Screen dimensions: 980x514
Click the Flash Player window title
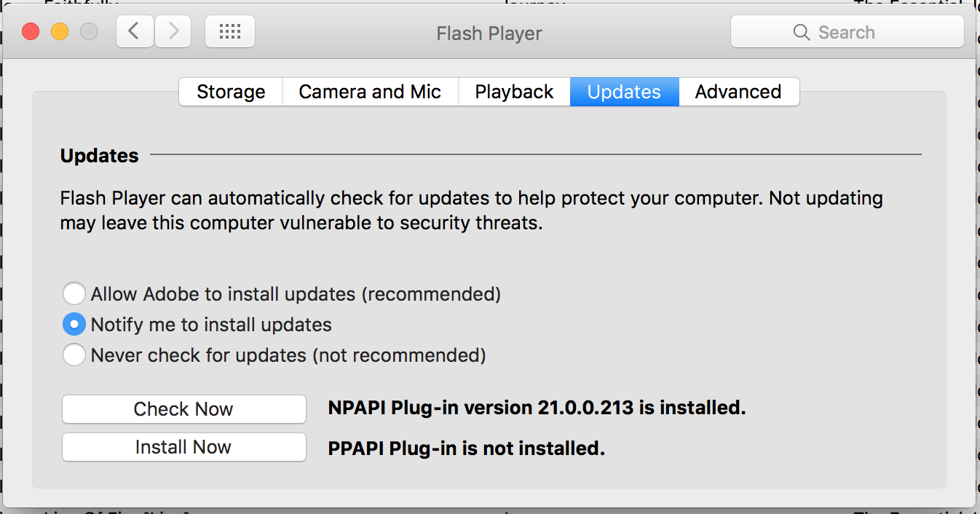click(489, 33)
